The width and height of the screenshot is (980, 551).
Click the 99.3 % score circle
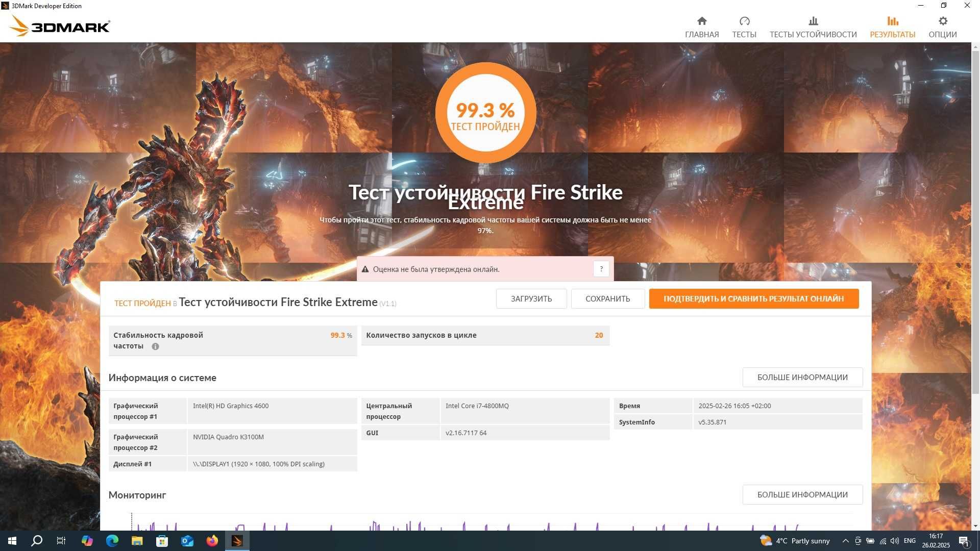pos(485,113)
